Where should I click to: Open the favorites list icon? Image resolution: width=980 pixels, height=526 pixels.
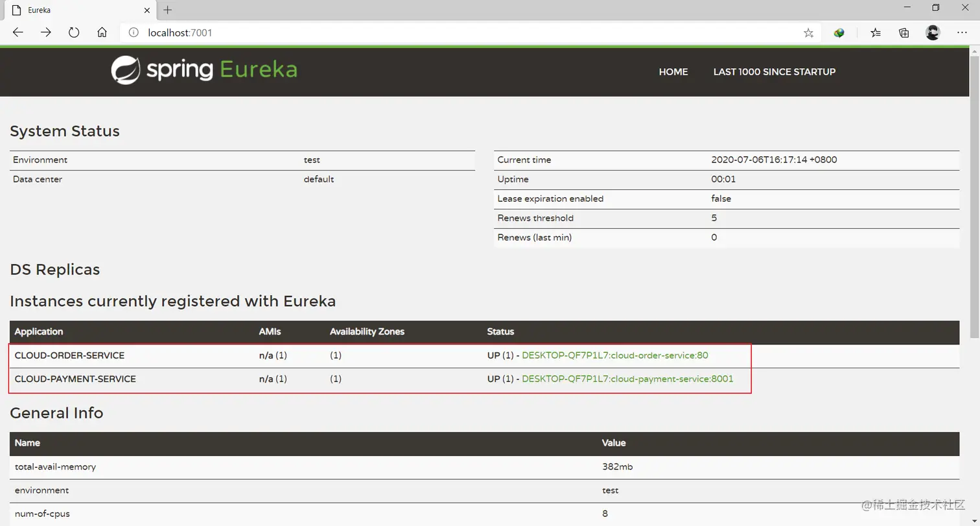click(876, 33)
